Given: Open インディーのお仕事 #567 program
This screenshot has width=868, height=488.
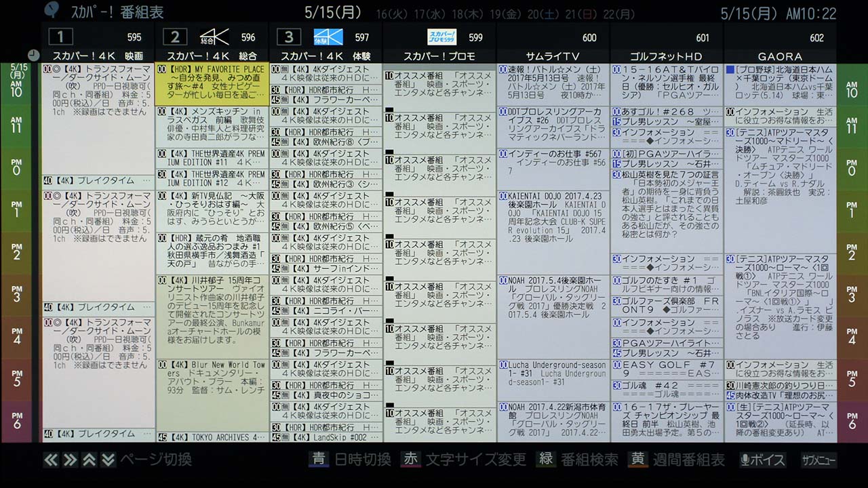Looking at the screenshot, I should tap(553, 169).
